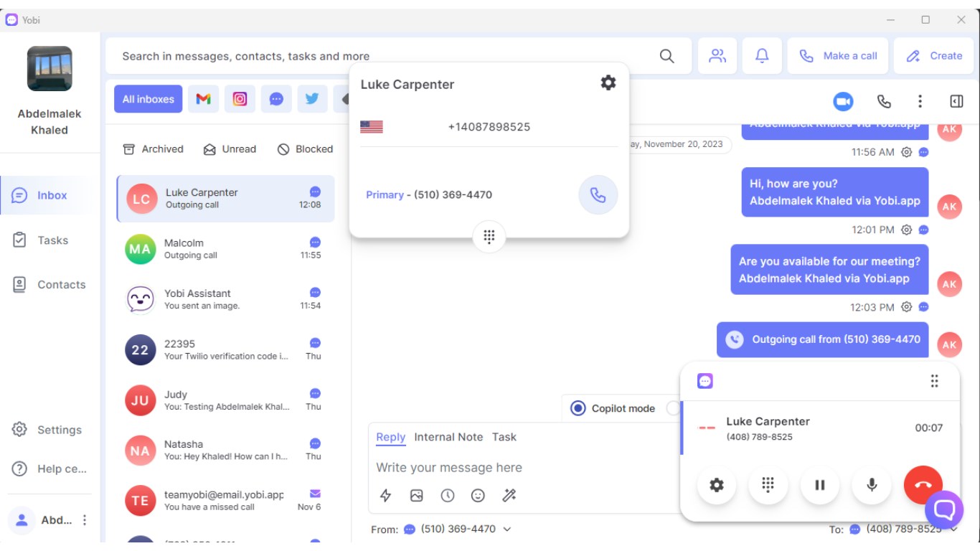Open the Natasha conversation
Screen dimensions: 980x551
click(x=225, y=451)
